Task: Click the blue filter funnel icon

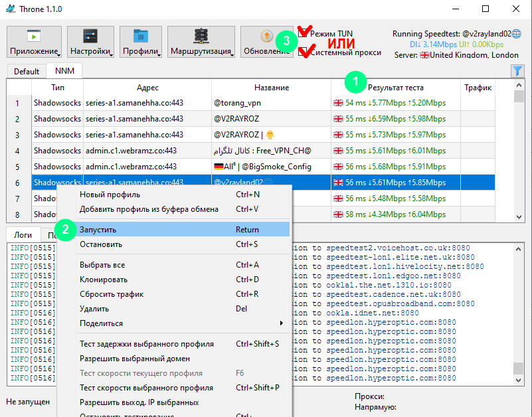Action: point(517,71)
